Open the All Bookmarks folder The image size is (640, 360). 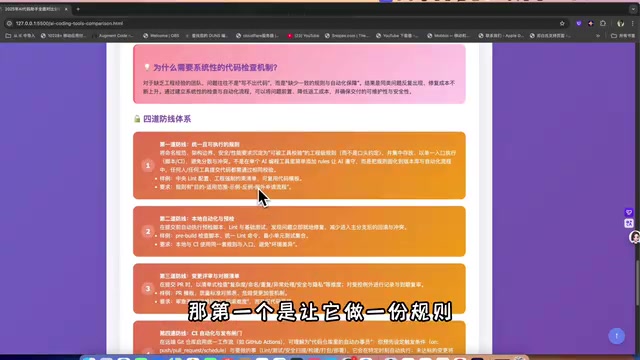pyautogui.click(x=623, y=36)
